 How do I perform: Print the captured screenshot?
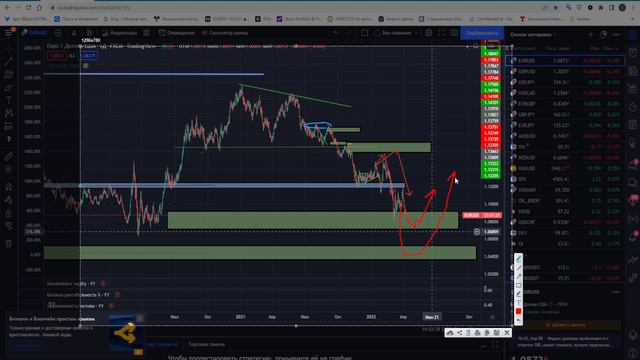[x=478, y=333]
